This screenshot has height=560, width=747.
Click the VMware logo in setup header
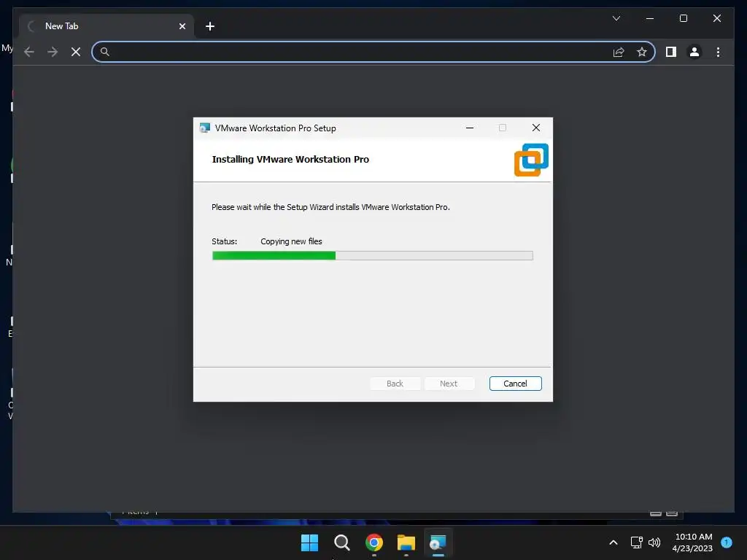click(x=531, y=160)
